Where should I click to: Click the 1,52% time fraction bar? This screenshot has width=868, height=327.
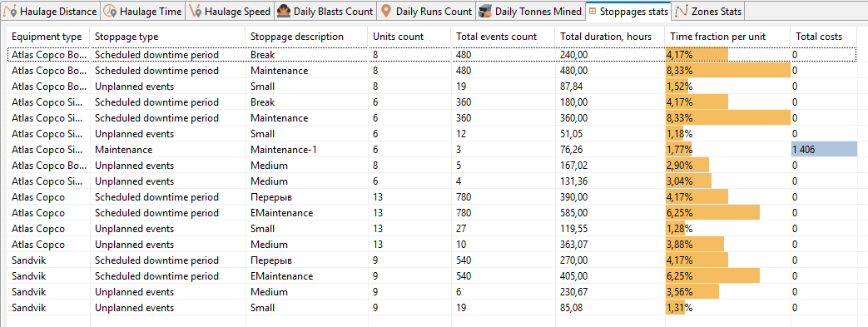pyautogui.click(x=677, y=87)
